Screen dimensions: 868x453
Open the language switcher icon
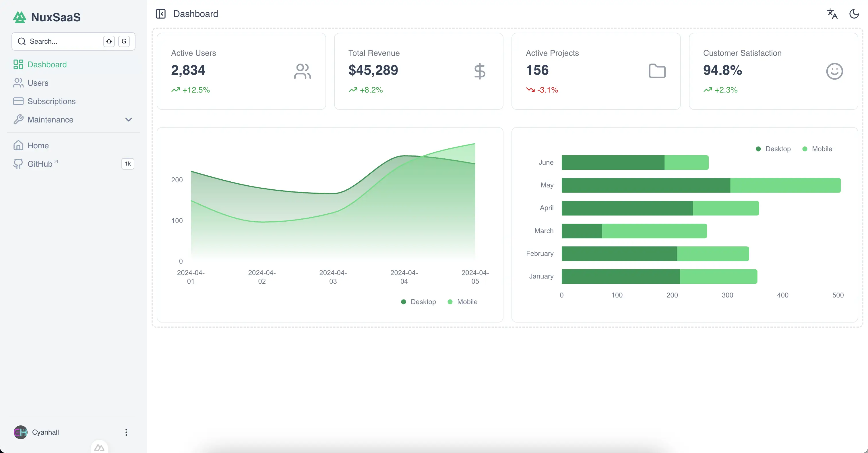[x=832, y=14]
